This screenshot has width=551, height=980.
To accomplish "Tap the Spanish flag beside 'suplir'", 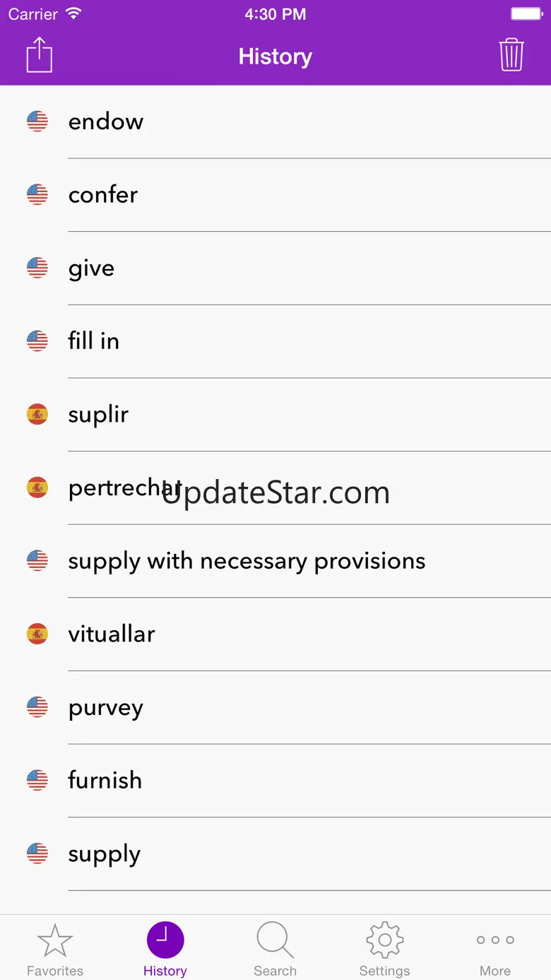I will [37, 414].
